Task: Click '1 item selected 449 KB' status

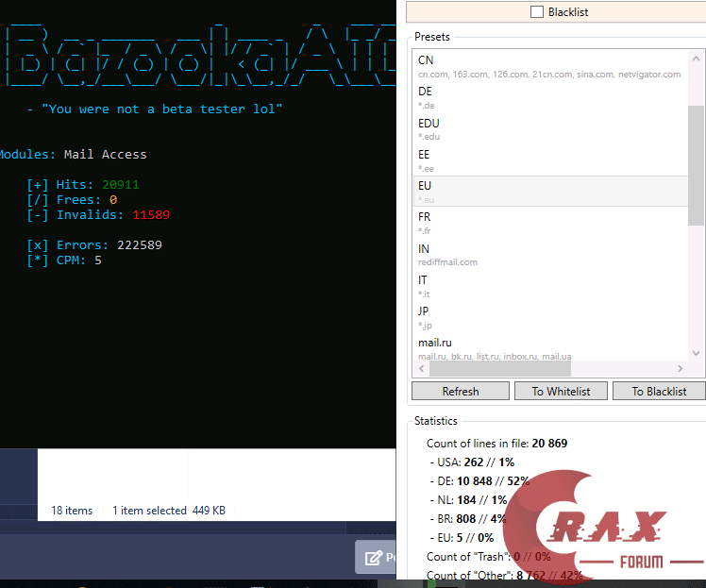Action: 169,510
